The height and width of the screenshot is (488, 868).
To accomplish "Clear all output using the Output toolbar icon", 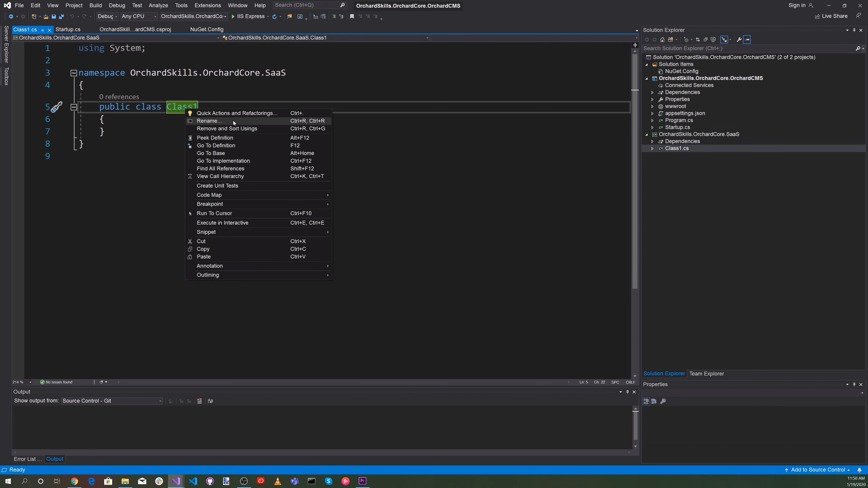I will 199,401.
